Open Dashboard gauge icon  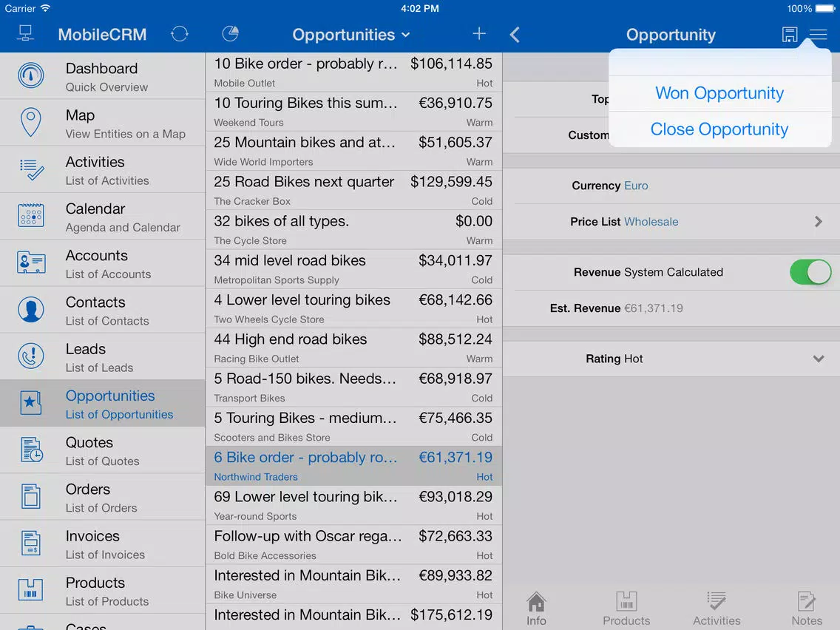(30, 75)
